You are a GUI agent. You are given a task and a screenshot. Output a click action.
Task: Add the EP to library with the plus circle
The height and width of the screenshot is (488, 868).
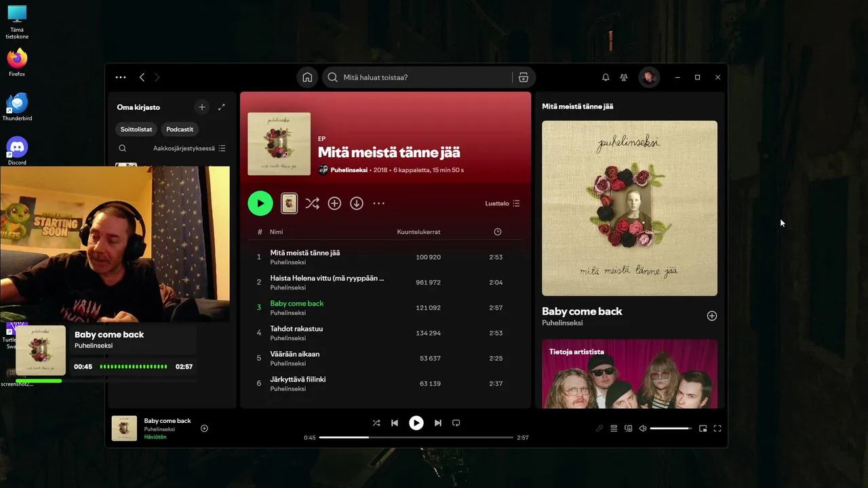pos(334,203)
